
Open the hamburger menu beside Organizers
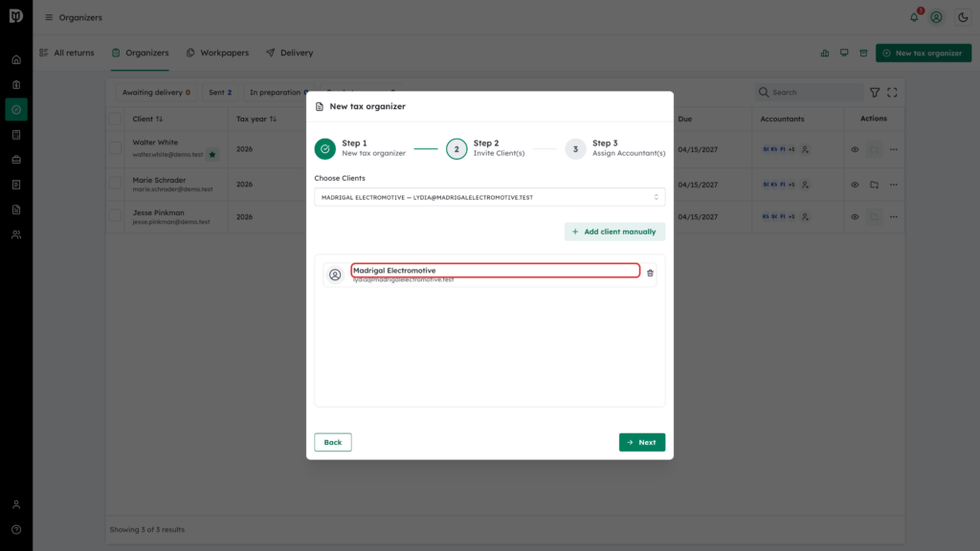pyautogui.click(x=49, y=17)
